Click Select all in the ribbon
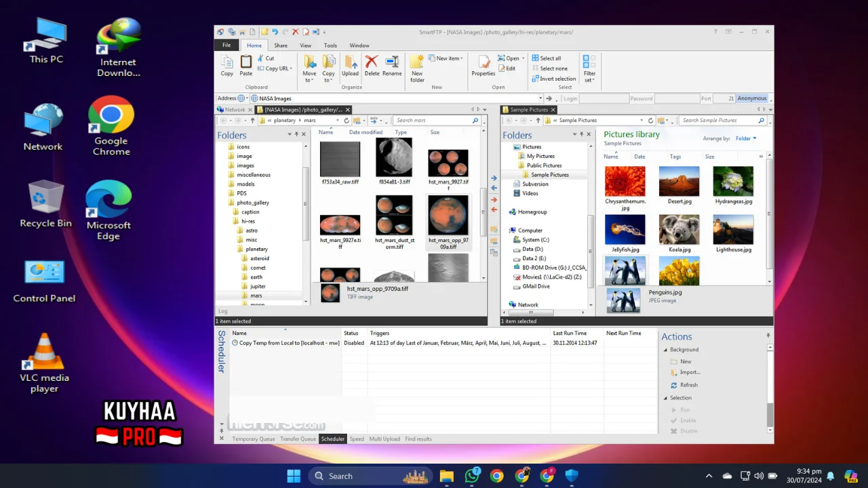868x488 pixels. coord(546,58)
